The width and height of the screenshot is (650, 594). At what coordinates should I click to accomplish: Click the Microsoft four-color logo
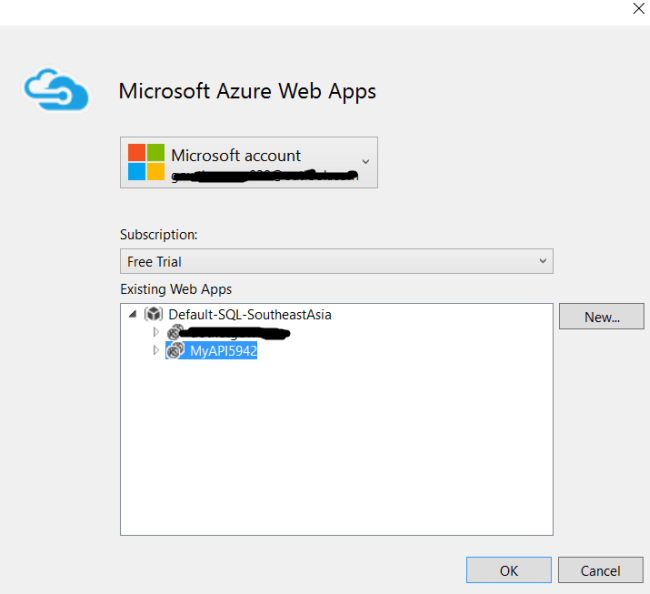click(x=146, y=162)
